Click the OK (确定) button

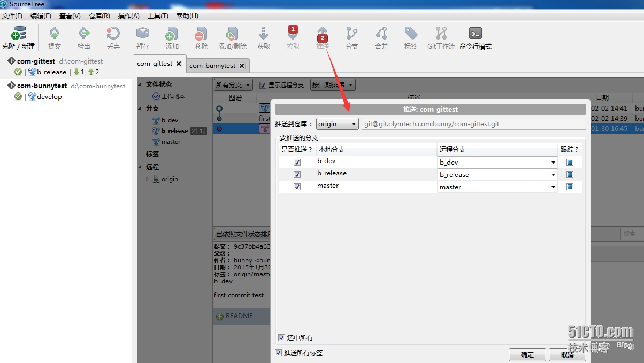pos(527,354)
